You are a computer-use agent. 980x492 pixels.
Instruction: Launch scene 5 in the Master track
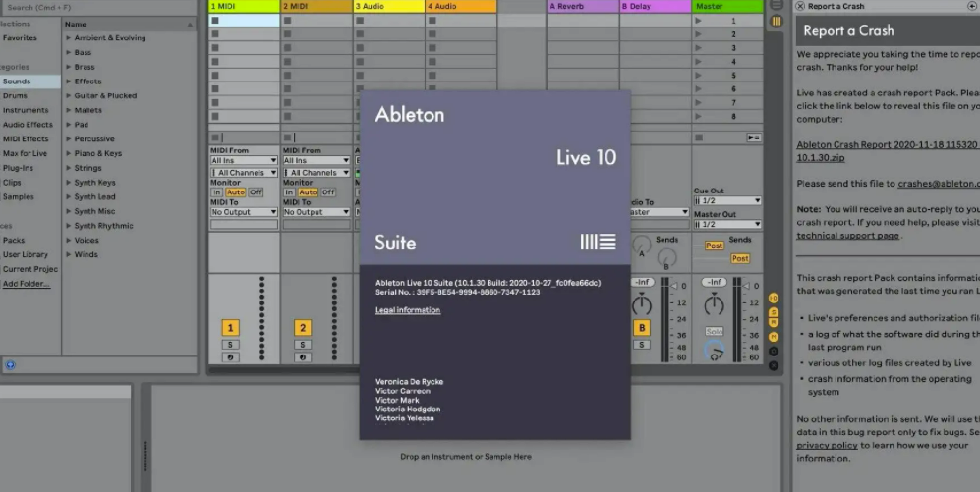pos(698,76)
